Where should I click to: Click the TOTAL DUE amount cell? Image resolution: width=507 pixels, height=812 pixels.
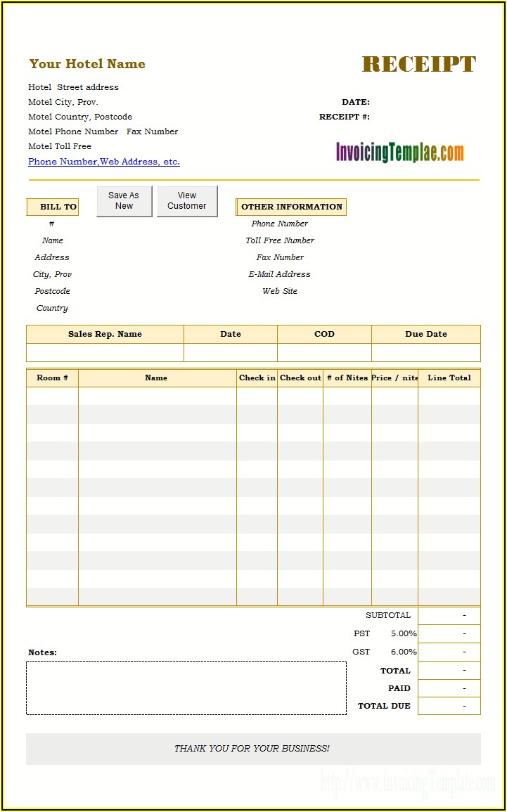449,706
